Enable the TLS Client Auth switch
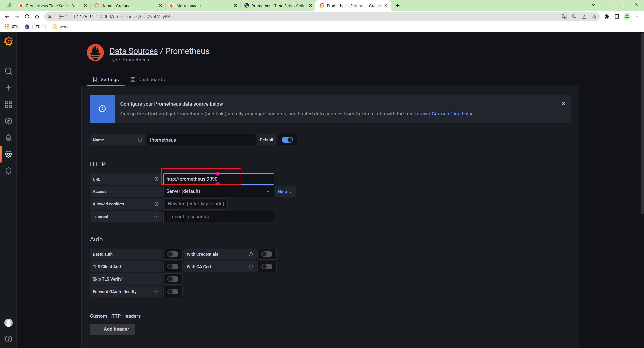The height and width of the screenshot is (348, 644). [x=173, y=267]
